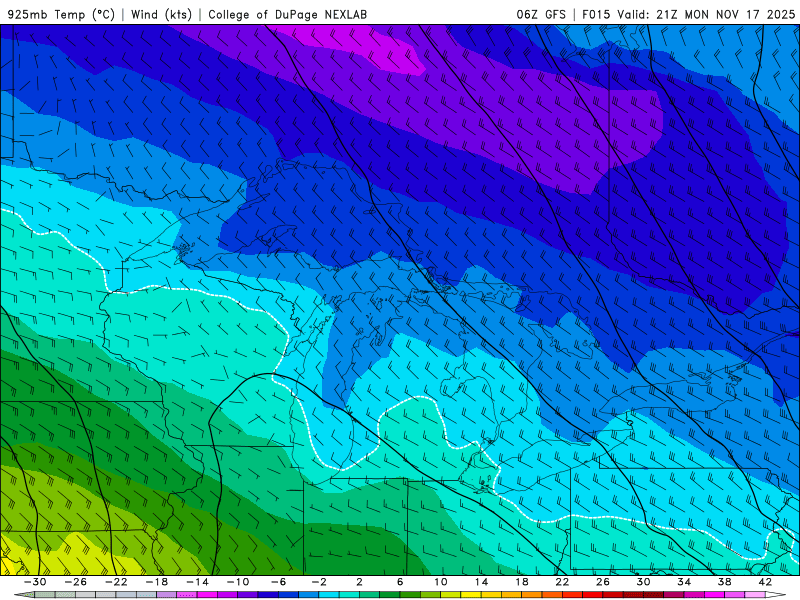Image resolution: width=800 pixels, height=600 pixels.
Task: Click the "College of DuPage NEXLAB" header text
Action: [x=287, y=14]
